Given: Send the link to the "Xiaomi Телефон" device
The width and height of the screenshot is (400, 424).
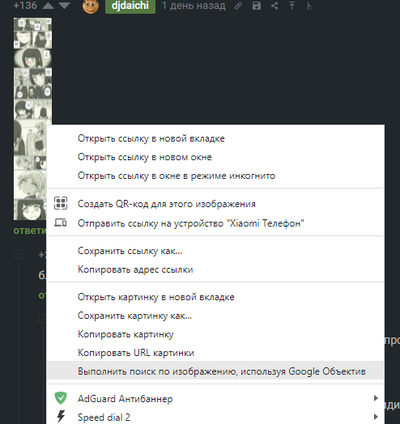Looking at the screenshot, I should (x=215, y=223).
